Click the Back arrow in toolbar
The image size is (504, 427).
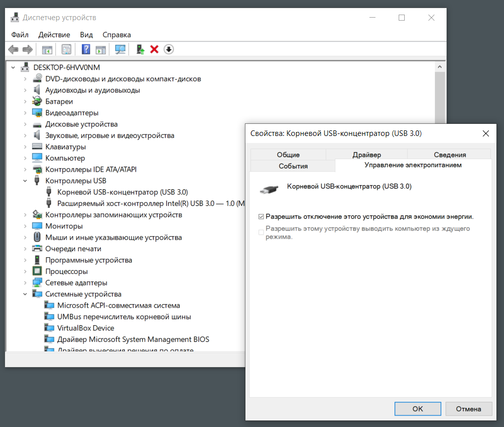[x=14, y=49]
